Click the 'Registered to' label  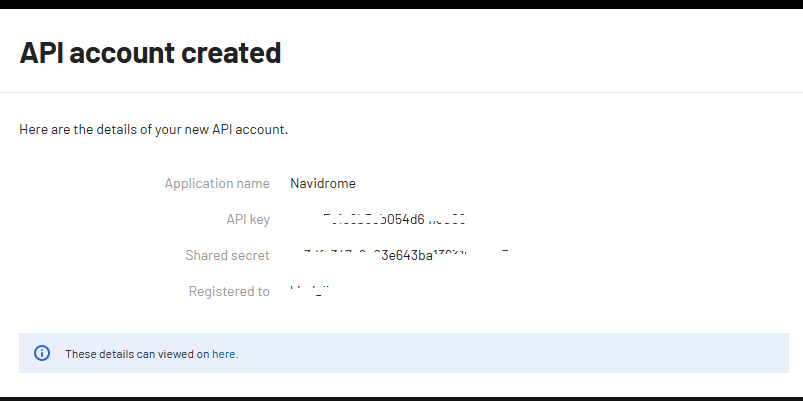229,291
